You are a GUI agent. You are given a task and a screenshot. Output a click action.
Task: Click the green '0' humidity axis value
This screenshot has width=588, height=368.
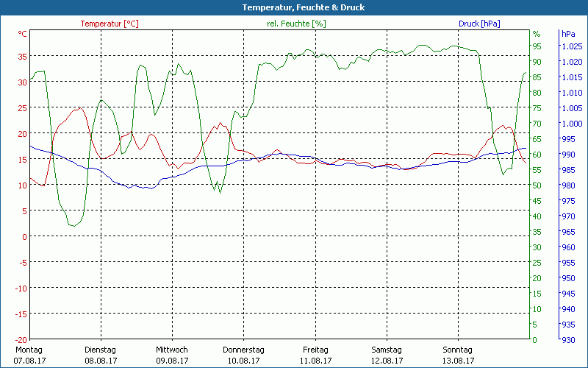coord(535,340)
